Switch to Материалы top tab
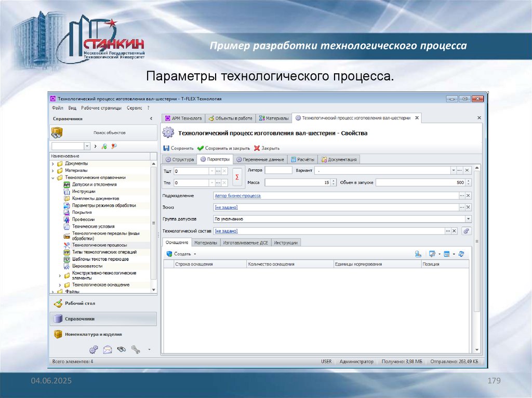Image resolution: width=532 pixels, height=398 pixels. 273,118
